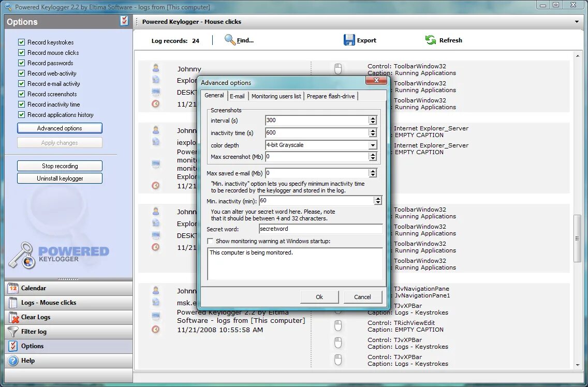Click the Control: TRichViewEdit entry
Viewport: 588px width, 387px height.
[401, 323]
